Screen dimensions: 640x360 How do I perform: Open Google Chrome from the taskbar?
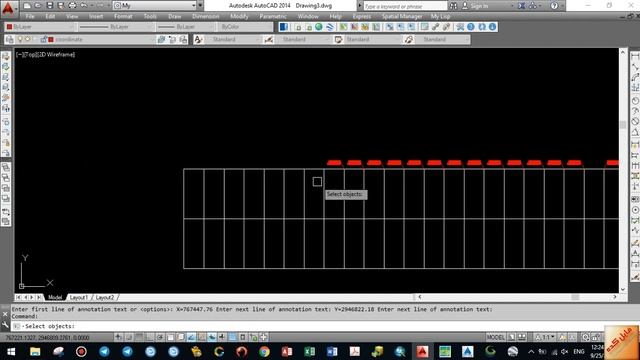pyautogui.click(x=264, y=351)
